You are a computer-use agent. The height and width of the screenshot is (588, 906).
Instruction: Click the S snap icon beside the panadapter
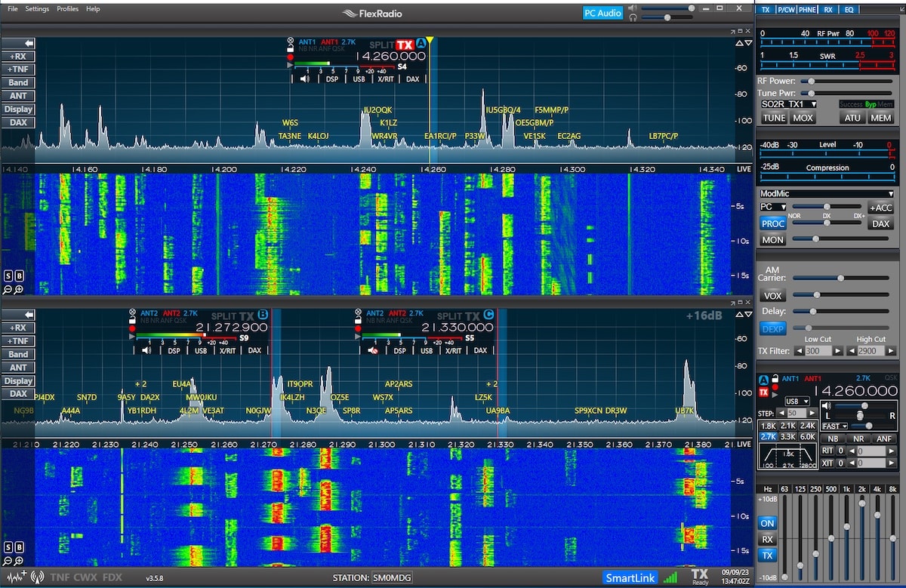[x=8, y=276]
